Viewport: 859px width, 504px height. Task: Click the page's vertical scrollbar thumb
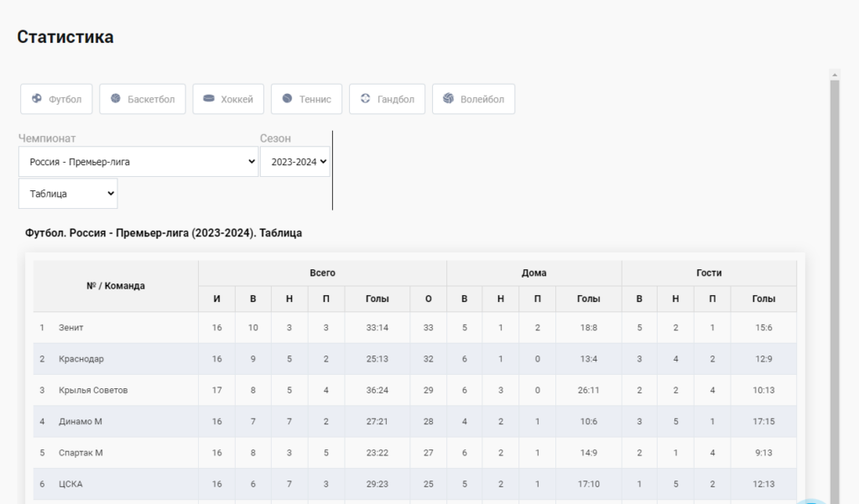835,290
